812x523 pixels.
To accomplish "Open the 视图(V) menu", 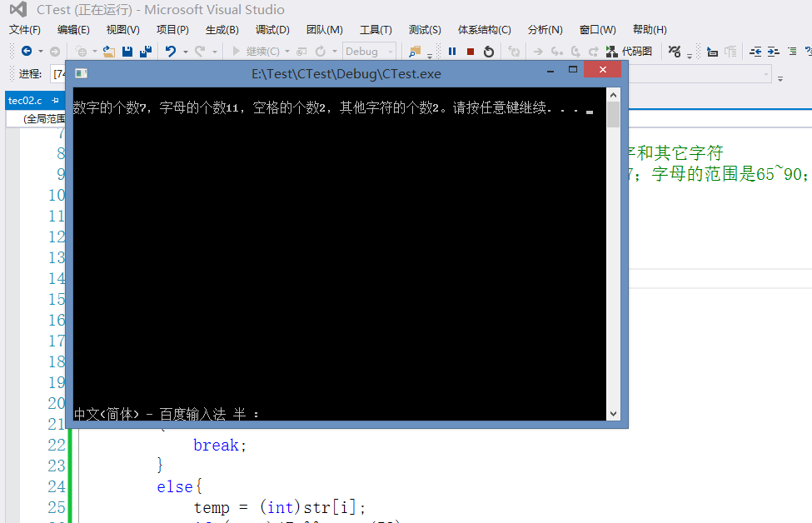I will pos(122,29).
